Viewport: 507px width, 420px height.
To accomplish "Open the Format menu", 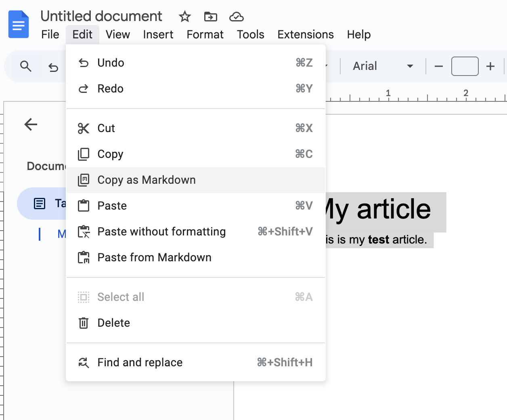I will tap(205, 35).
